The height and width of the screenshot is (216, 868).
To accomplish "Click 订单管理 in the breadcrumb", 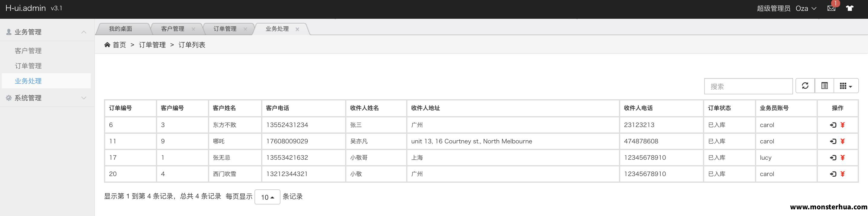I will tap(152, 45).
